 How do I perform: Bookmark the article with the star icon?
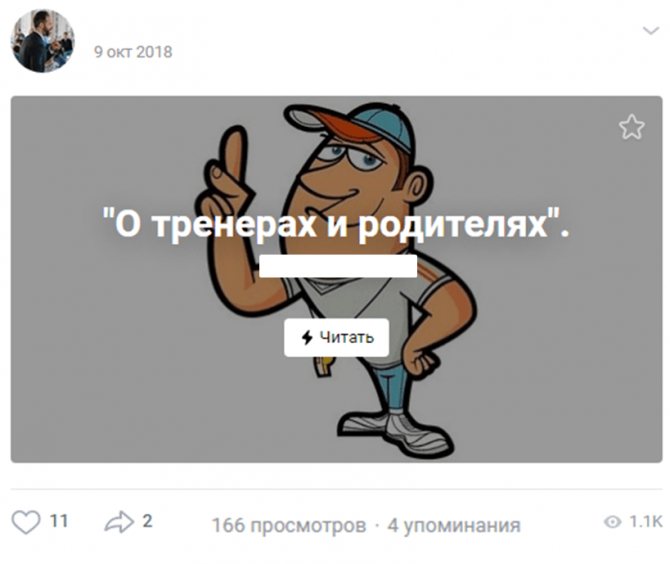(632, 127)
